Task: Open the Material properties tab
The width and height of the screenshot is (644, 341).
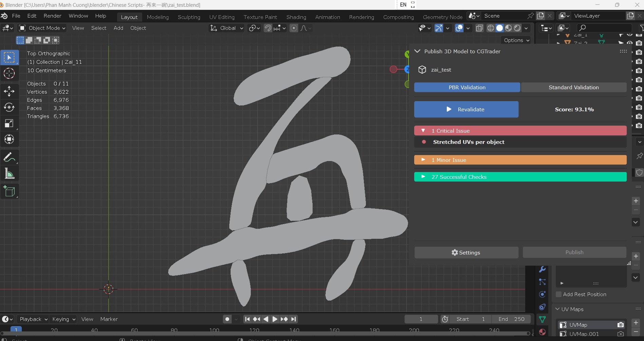Action: pyautogui.click(x=542, y=332)
